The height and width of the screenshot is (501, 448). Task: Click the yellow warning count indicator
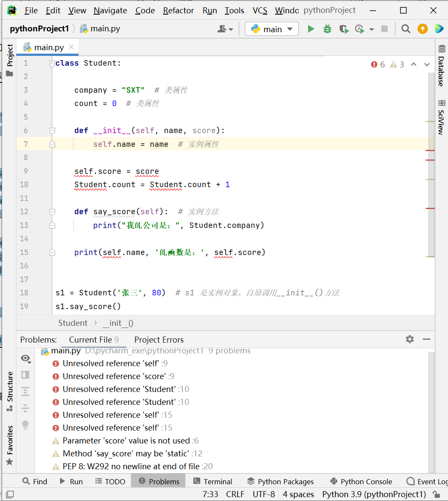tap(397, 64)
